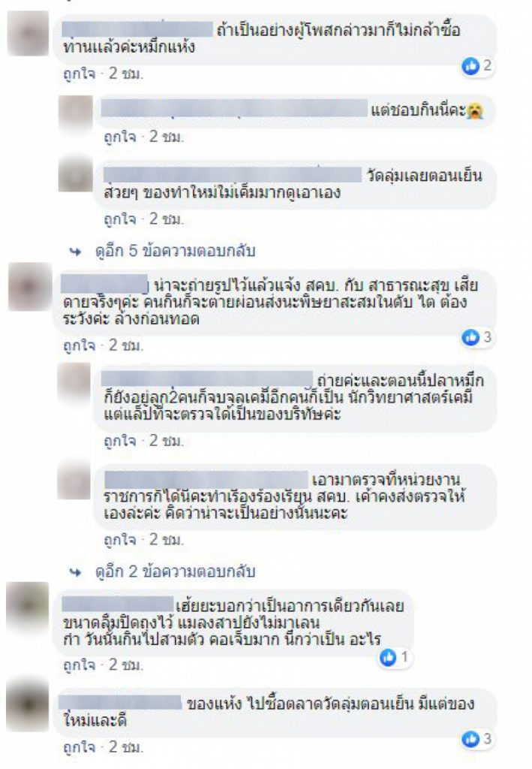Like the last comment about ตลาดวัดลุ่ม
The width and height of the screenshot is (532, 769).
click(x=80, y=747)
